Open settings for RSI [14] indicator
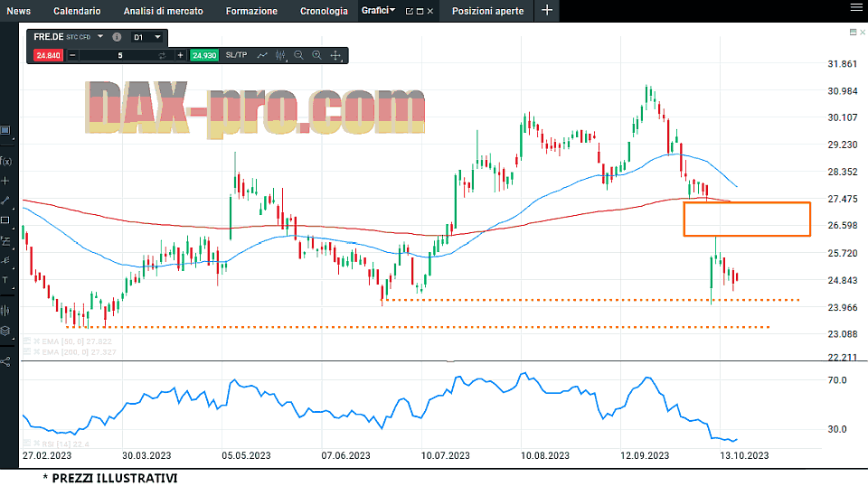 click(26, 444)
